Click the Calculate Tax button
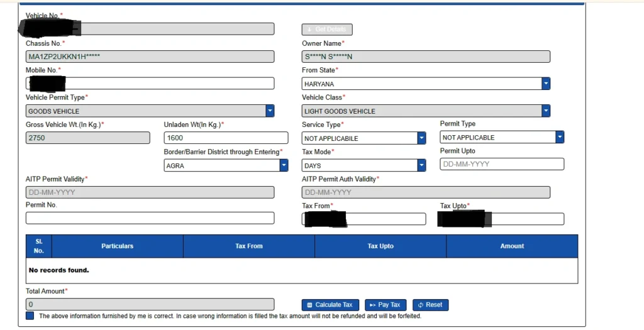The height and width of the screenshot is (330, 644). coord(330,305)
